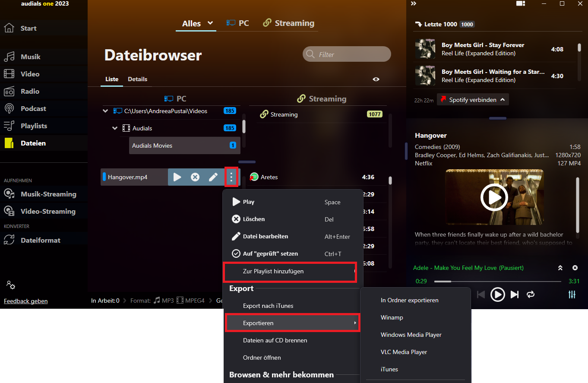This screenshot has height=383, width=588.
Task: Select the Streaming tree entry
Action: 322,114
